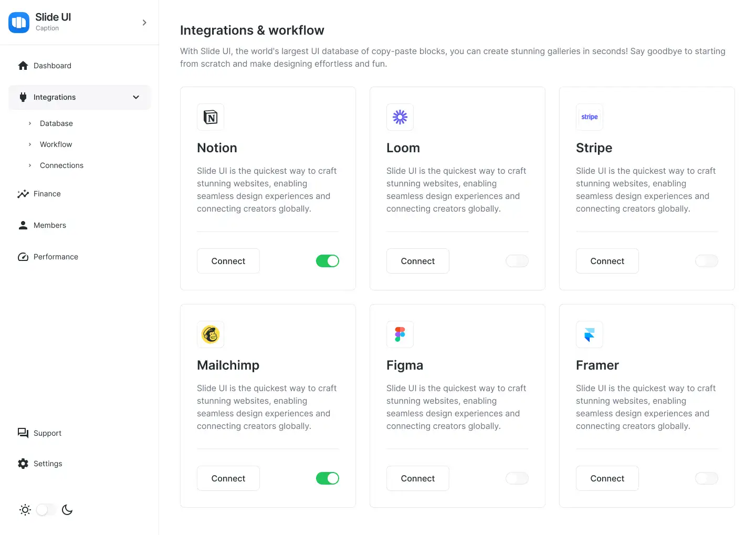This screenshot has width=756, height=535.
Task: Go to the Members section
Action: [79, 225]
